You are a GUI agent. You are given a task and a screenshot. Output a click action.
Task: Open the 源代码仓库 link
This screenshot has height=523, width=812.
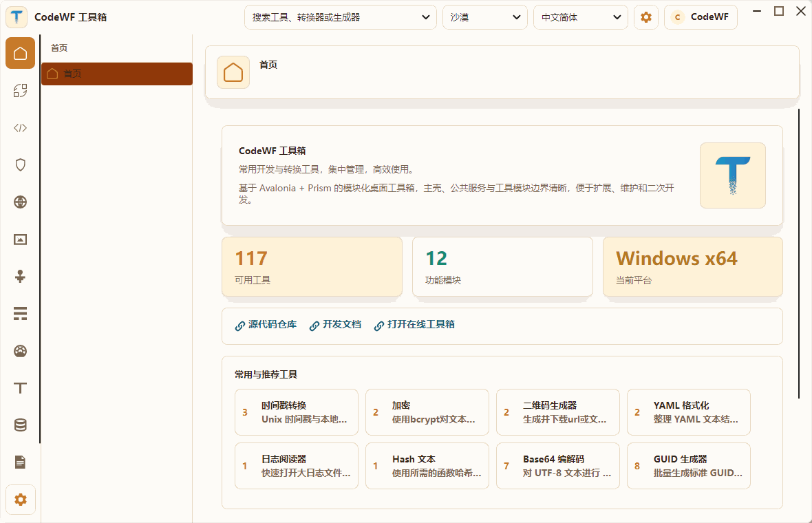click(x=266, y=325)
